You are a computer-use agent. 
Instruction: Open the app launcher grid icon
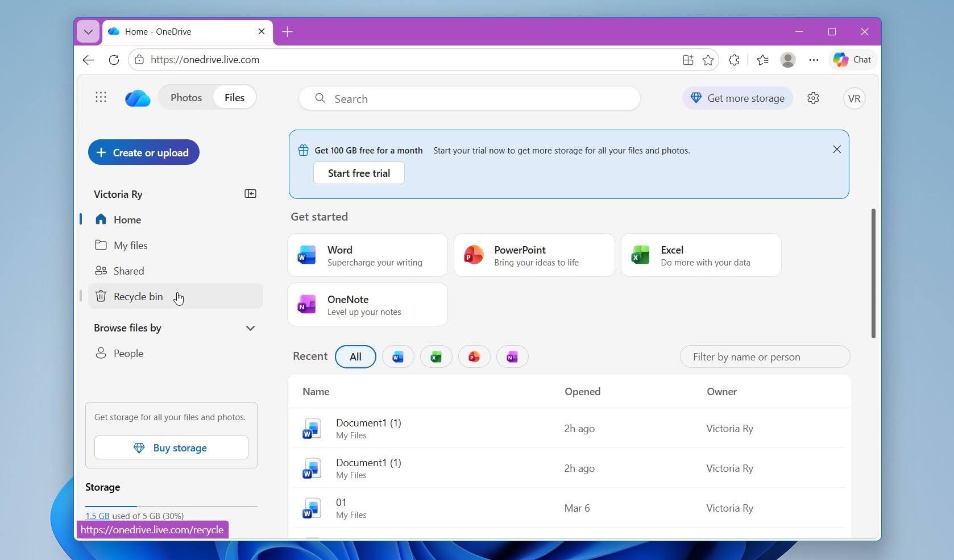(x=101, y=97)
